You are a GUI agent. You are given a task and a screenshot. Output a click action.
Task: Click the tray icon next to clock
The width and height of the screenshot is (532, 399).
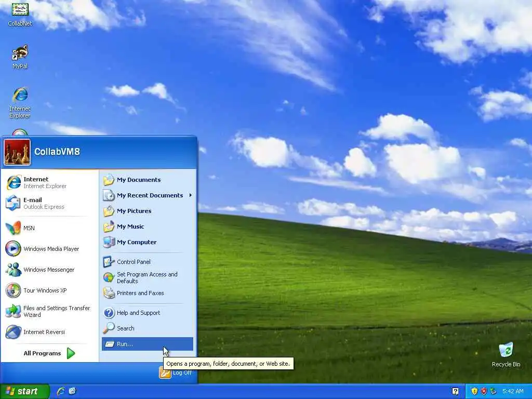tap(494, 391)
